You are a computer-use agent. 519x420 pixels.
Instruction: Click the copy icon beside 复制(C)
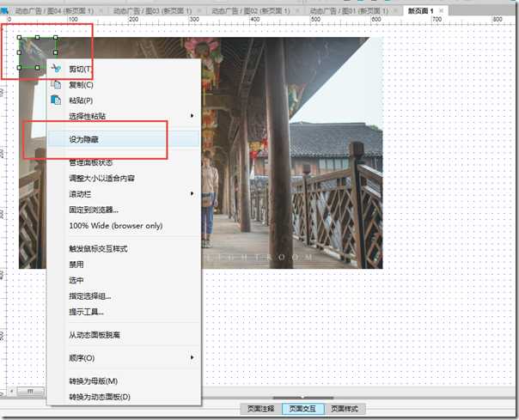click(56, 84)
